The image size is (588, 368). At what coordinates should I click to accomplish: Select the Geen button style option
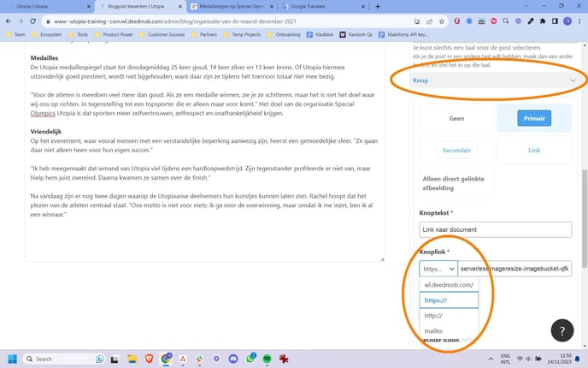coord(456,118)
